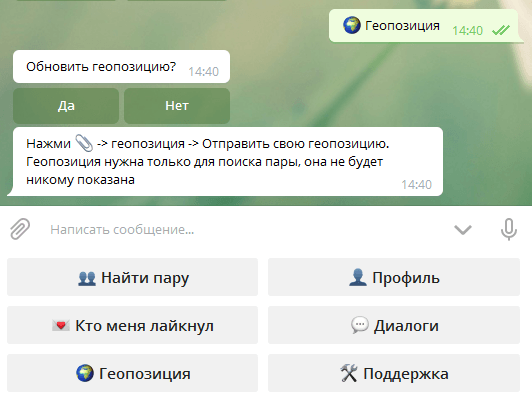Click the paperclip attach file icon

point(20,229)
